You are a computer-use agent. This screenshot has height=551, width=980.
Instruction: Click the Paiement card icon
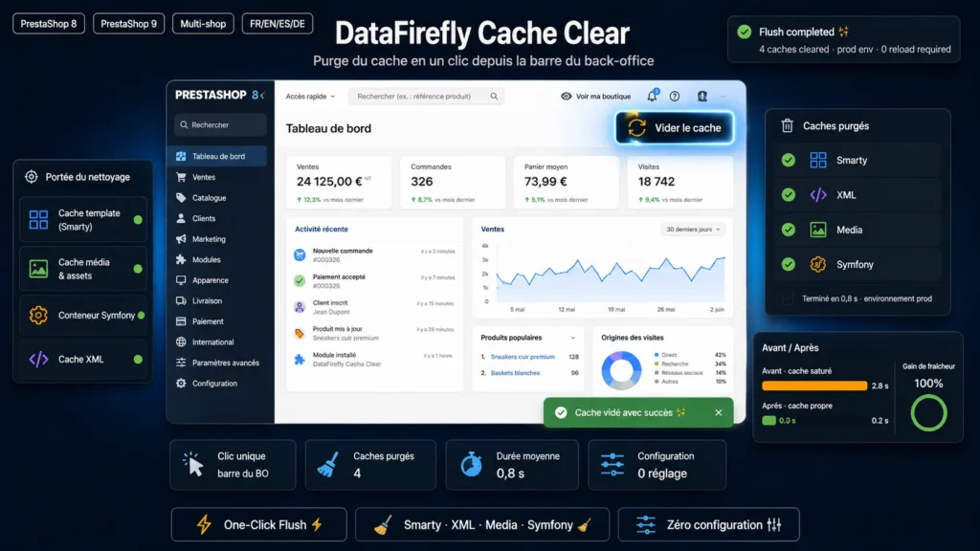(x=181, y=321)
